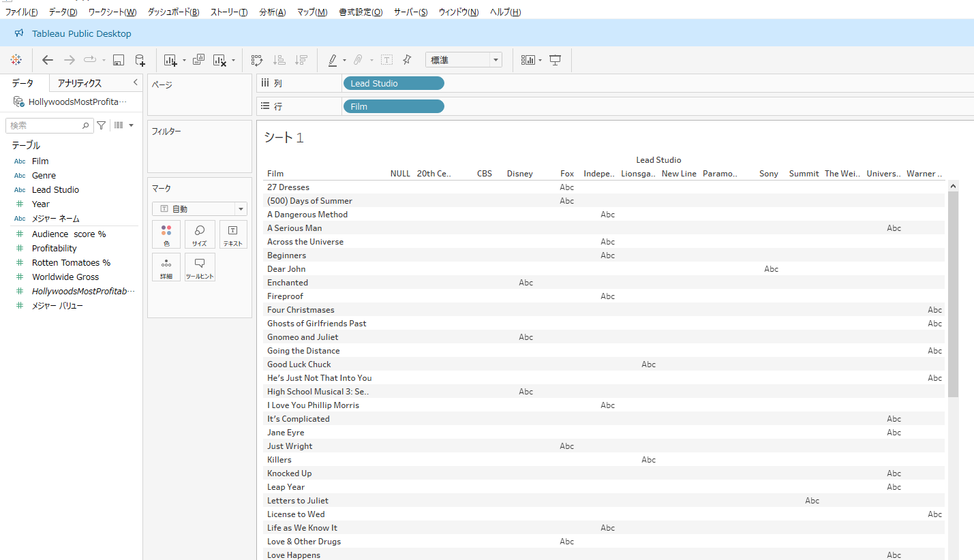Click the シート 1 sheet title
The image size is (974, 560).
(x=284, y=138)
